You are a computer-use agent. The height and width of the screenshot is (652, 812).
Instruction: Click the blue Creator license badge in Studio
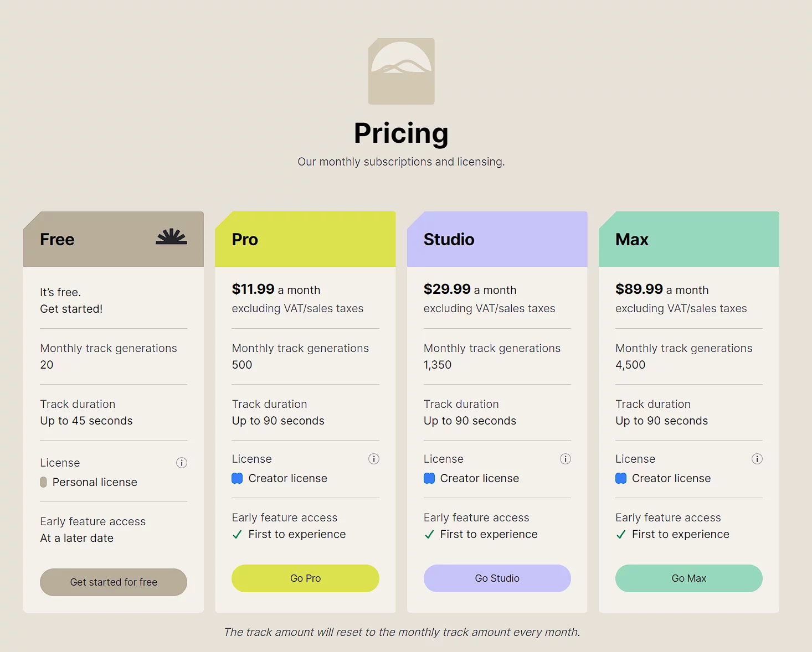429,478
